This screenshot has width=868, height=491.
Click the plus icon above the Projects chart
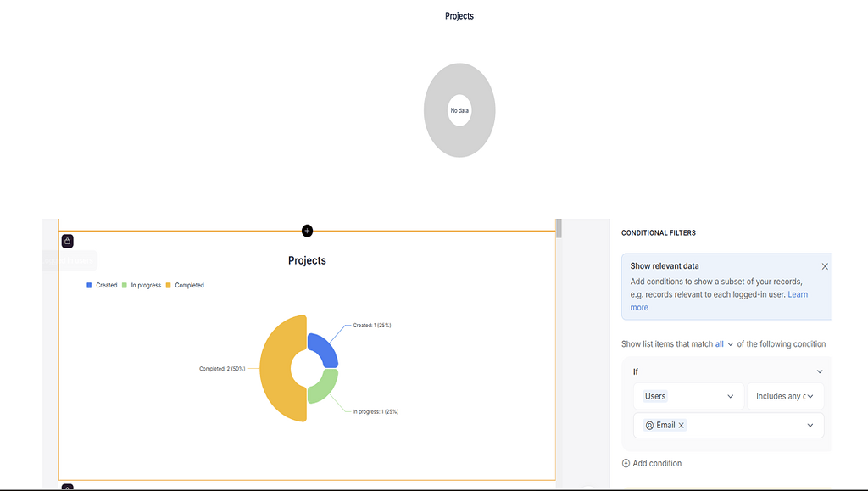click(x=307, y=230)
